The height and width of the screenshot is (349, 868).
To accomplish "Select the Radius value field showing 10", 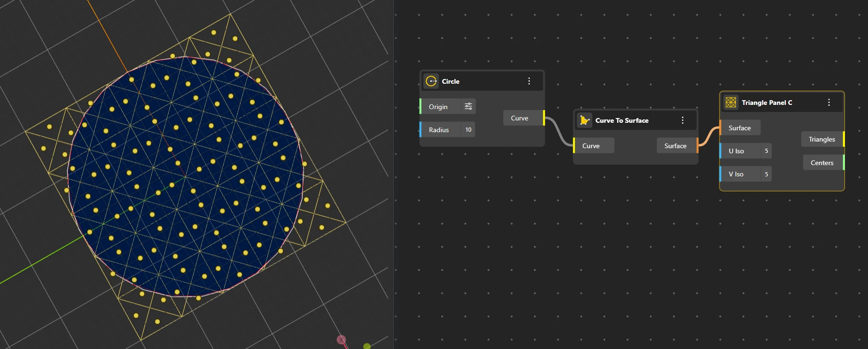I will pos(468,130).
